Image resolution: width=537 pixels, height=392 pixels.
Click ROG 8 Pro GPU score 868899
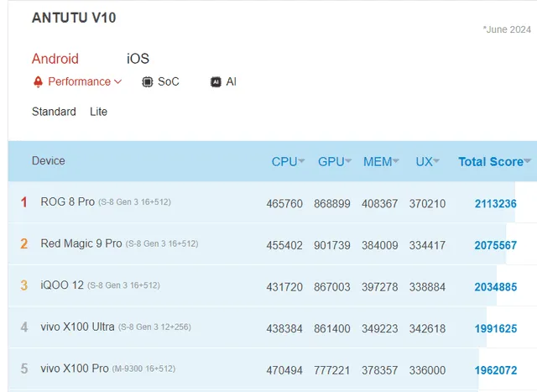pos(332,203)
